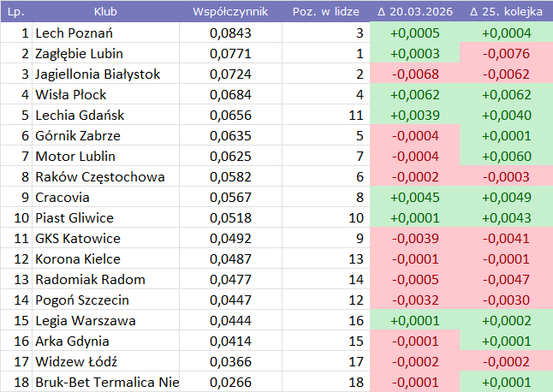Viewport: 553px width, 392px height.
Task: Select the green +0,0060 Motor Lublin cell
Action: click(507, 157)
